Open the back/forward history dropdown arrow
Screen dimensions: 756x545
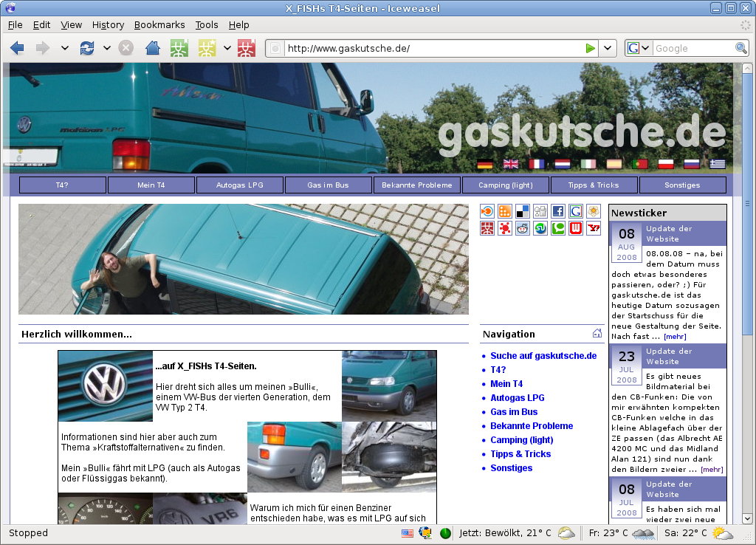65,48
